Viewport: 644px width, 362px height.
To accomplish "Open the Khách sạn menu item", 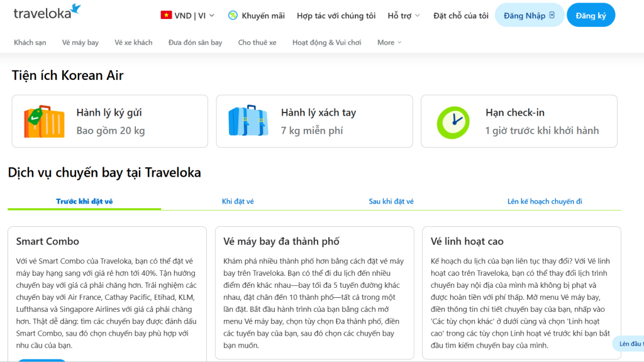I will pyautogui.click(x=30, y=42).
